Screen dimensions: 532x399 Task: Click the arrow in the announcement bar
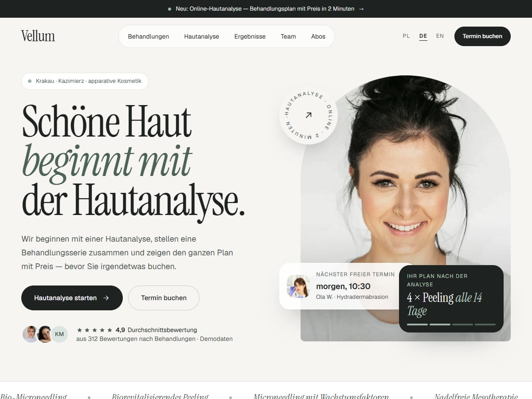point(361,9)
